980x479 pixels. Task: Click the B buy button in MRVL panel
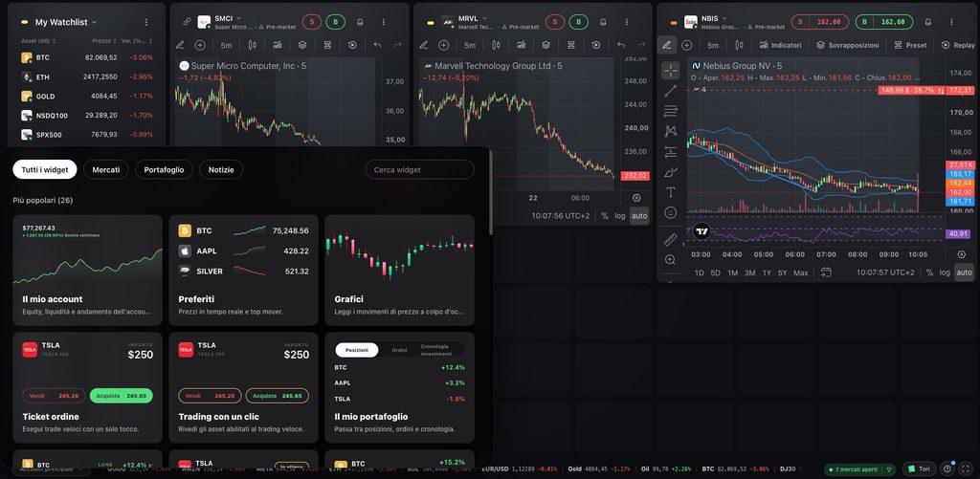[x=578, y=22]
